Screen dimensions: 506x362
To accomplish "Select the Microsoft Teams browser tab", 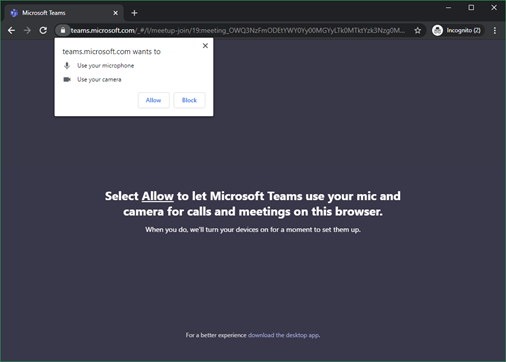I will point(64,13).
